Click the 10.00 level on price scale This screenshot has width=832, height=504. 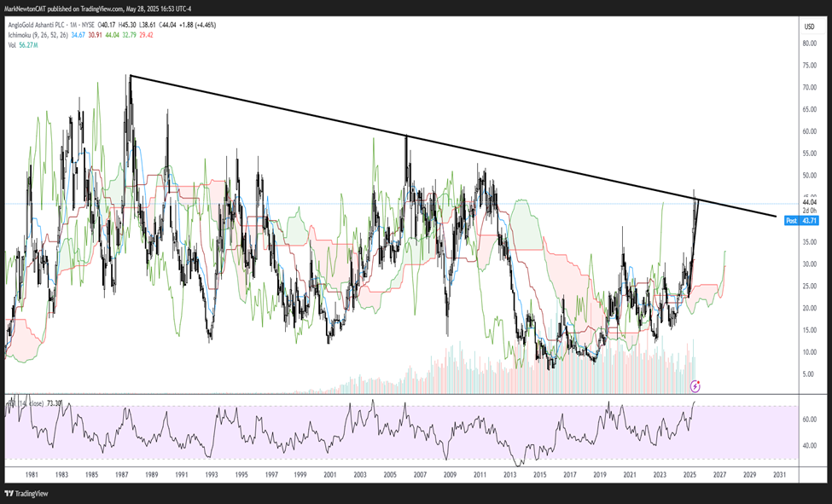click(809, 351)
